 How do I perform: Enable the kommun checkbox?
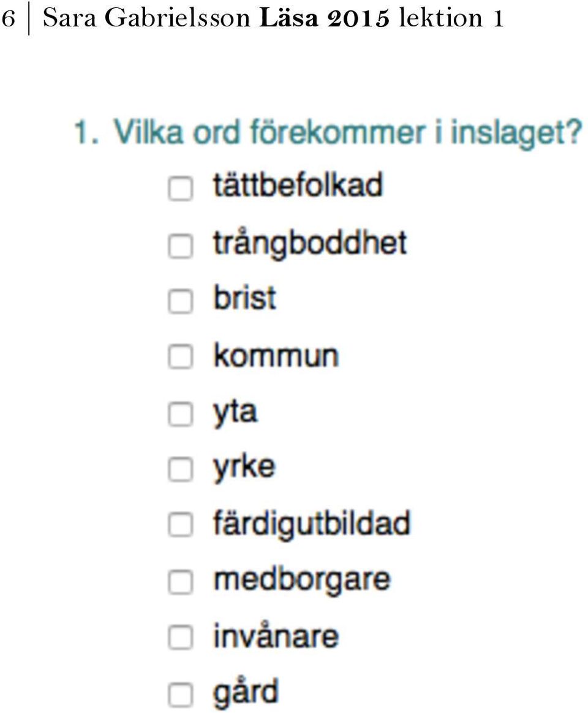point(181,356)
